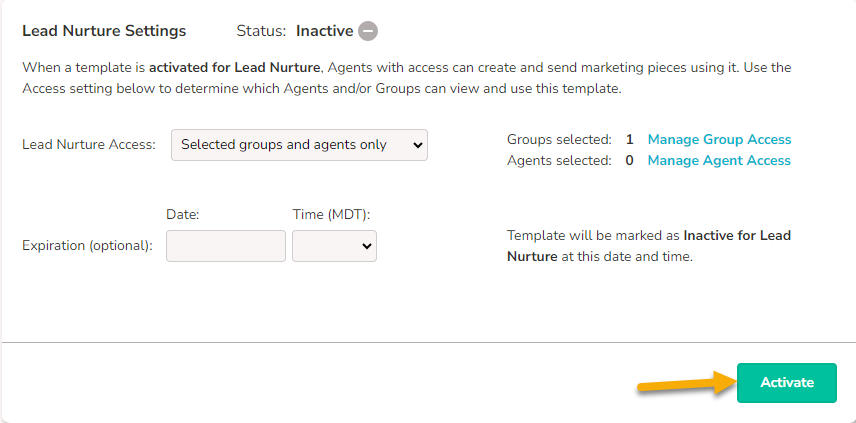
Task: Click the Agents selected count of 0
Action: [629, 161]
